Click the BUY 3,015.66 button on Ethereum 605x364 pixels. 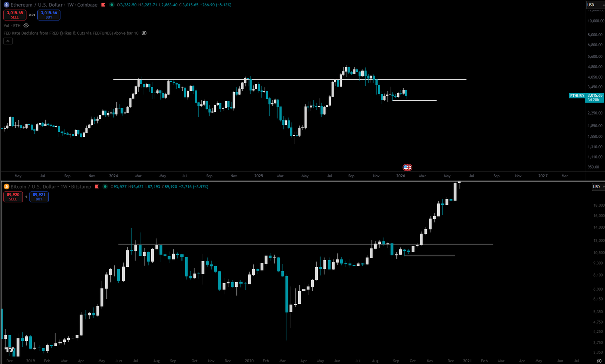[x=49, y=14]
